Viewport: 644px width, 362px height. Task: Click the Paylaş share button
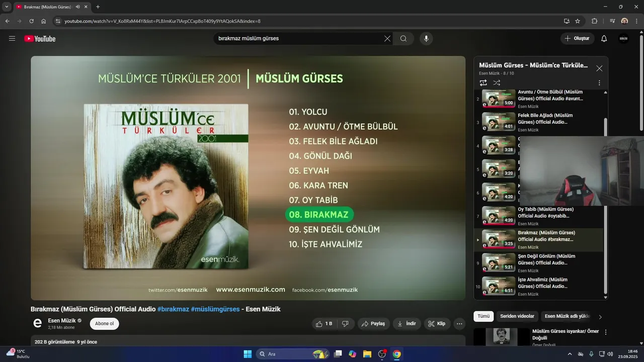[374, 324]
